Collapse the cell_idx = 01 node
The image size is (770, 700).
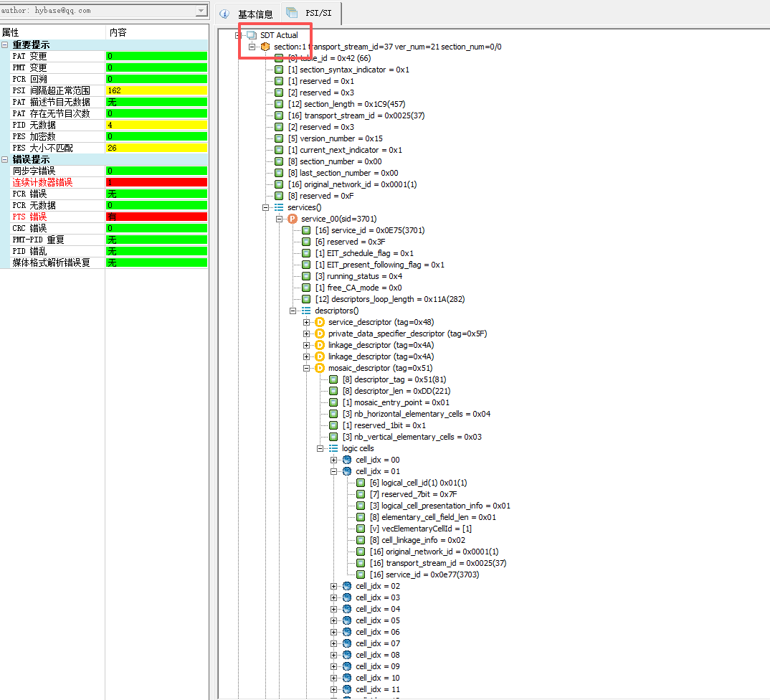[x=334, y=471]
